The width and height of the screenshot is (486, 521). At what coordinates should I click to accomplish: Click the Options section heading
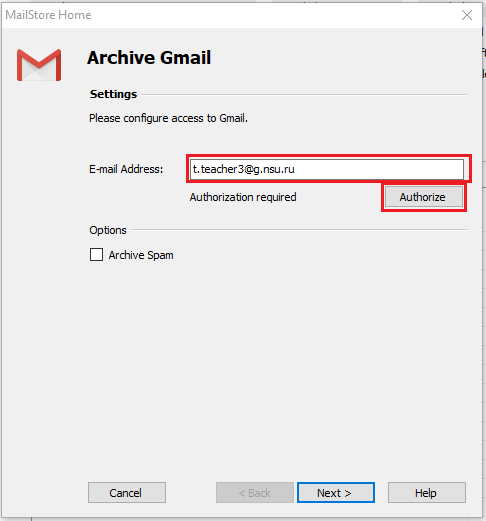[108, 230]
